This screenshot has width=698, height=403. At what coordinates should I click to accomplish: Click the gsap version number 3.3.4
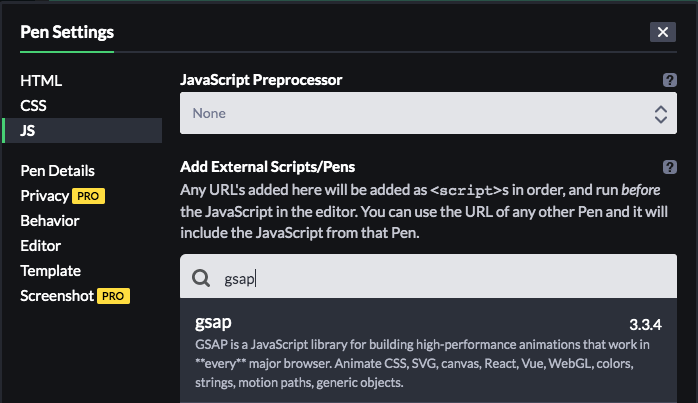point(646,325)
